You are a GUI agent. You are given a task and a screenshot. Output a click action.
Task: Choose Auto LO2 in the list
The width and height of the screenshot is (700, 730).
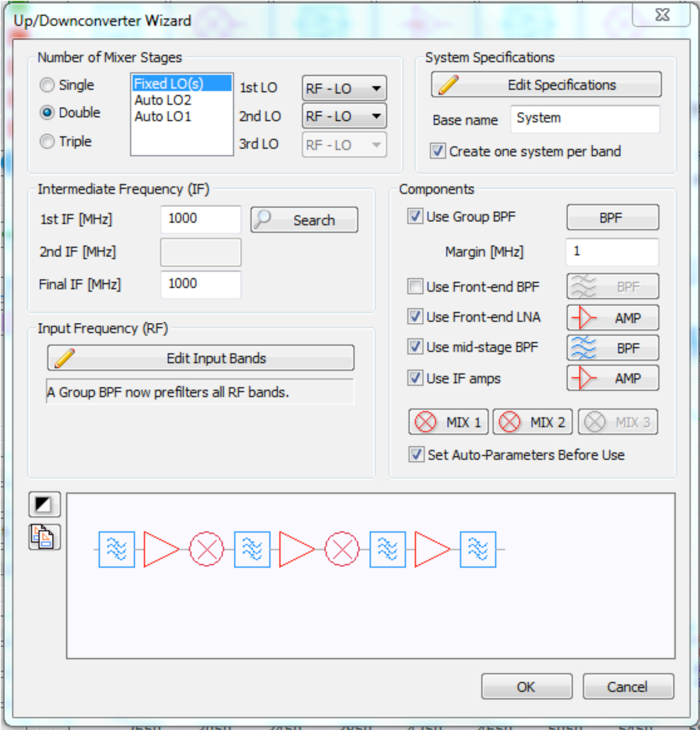[x=163, y=100]
